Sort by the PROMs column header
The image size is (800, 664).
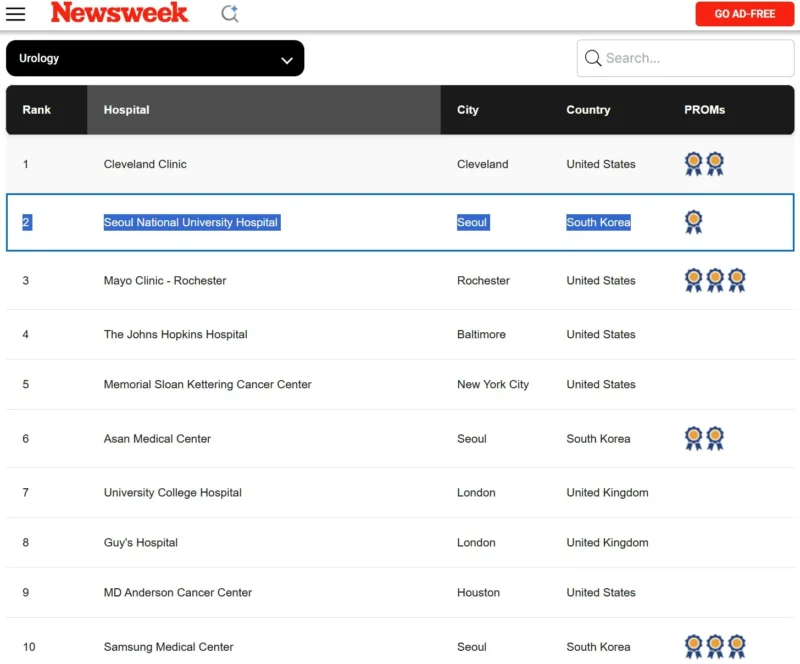click(704, 110)
